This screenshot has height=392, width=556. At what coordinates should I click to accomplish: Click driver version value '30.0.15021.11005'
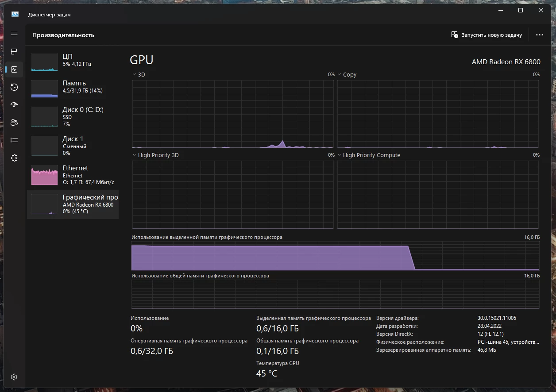coord(497,318)
